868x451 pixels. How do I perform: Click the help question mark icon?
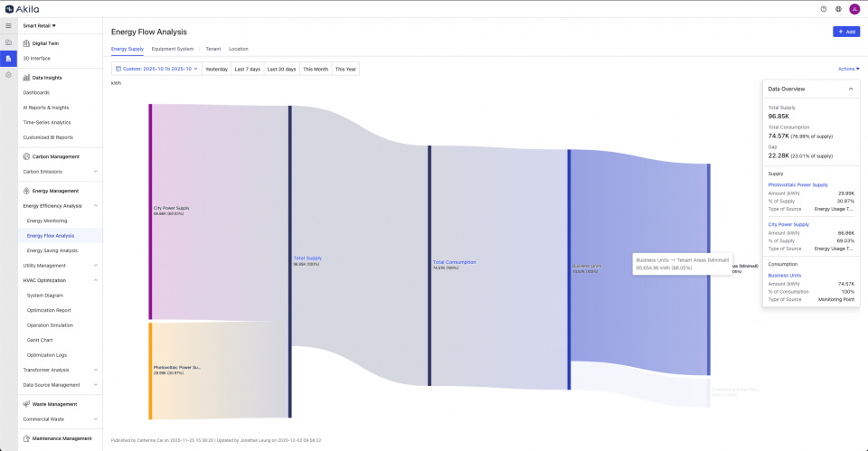823,9
